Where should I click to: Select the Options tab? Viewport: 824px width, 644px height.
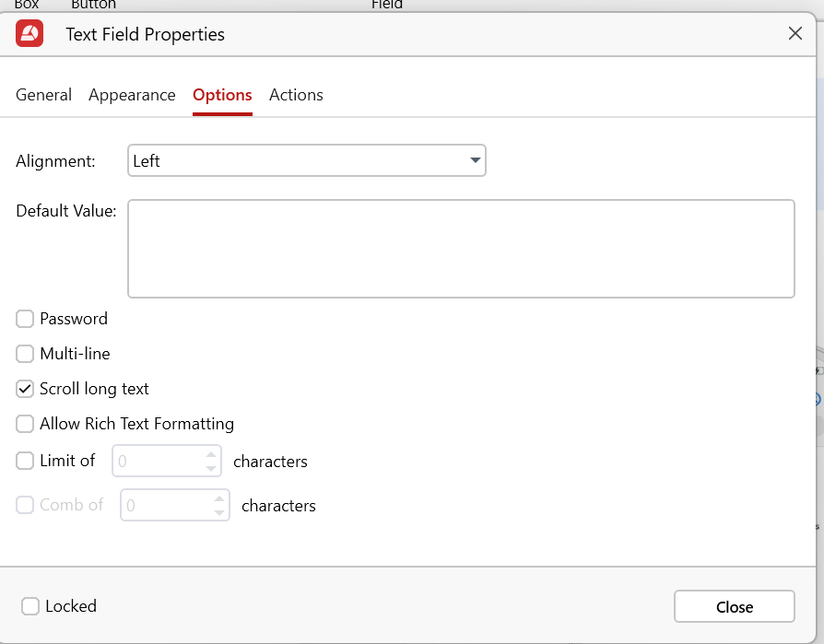pos(222,95)
